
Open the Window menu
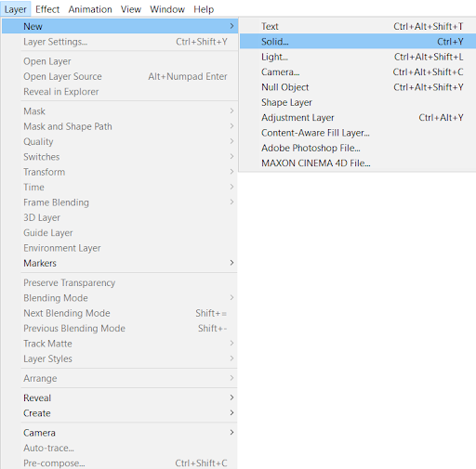point(167,9)
